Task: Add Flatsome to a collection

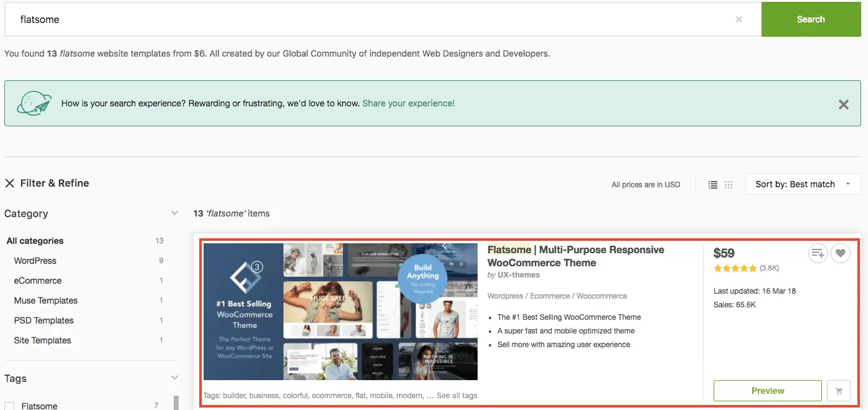Action: (x=818, y=253)
